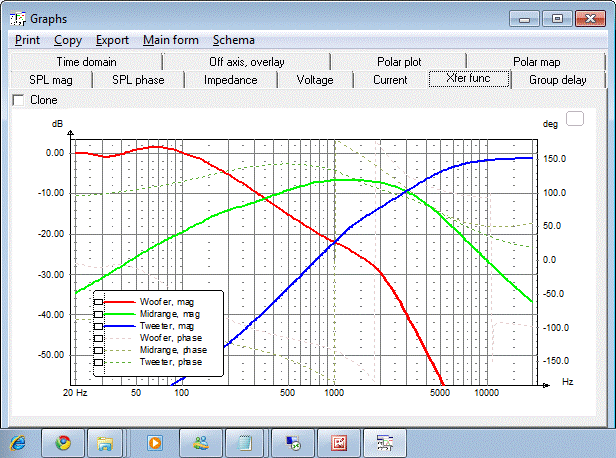Click the 'Tweeter, phase' legend text
Image resolution: width=616 pixels, height=458 pixels.
(x=171, y=362)
